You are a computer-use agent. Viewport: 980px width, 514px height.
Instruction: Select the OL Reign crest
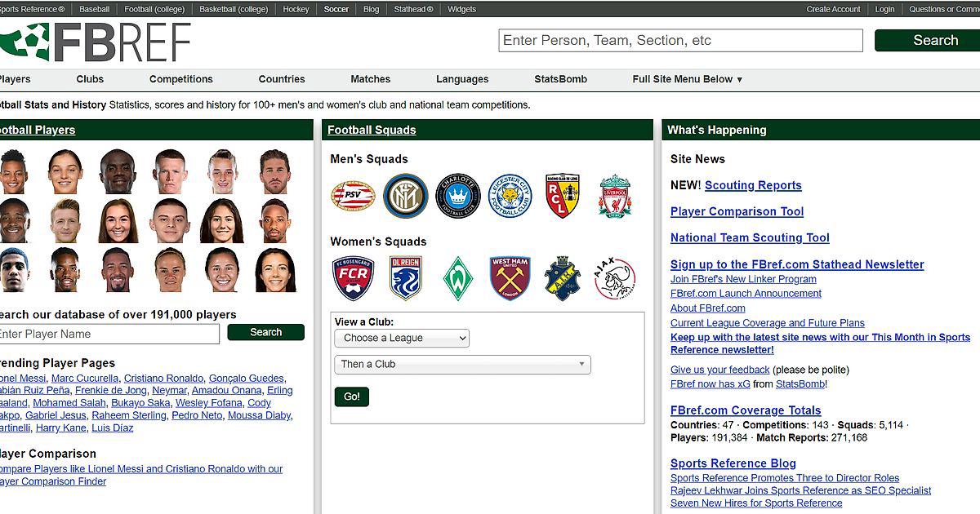[406, 278]
